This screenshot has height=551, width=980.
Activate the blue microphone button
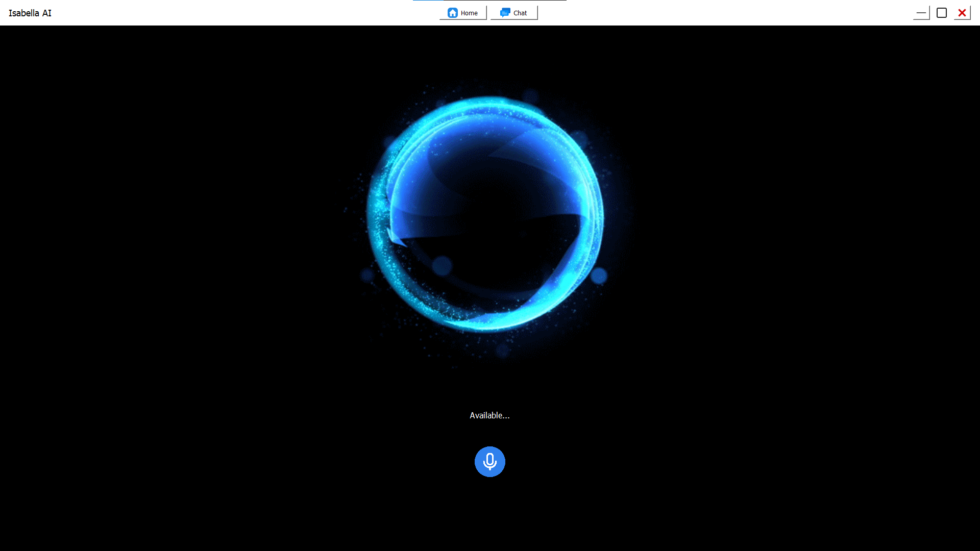(x=489, y=462)
